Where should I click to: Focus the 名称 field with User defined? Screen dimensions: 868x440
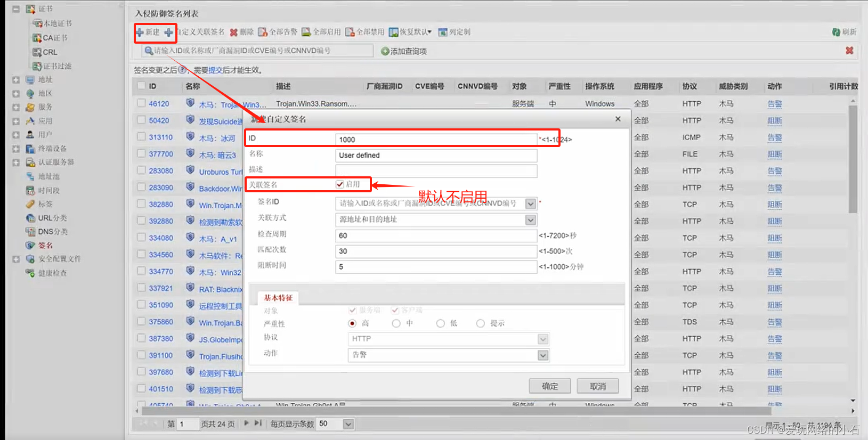tap(436, 156)
